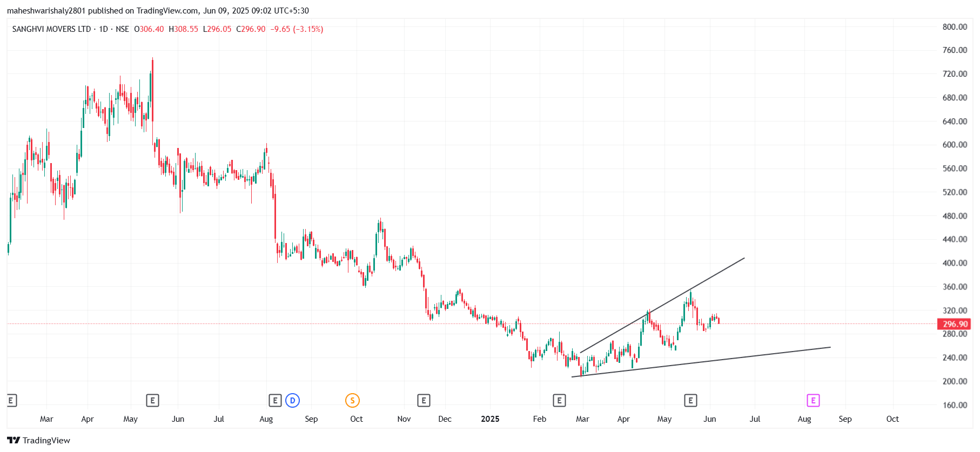Viewport: 980px width, 452px height.
Task: Click the 800.00 price axis label
Action: click(x=955, y=27)
